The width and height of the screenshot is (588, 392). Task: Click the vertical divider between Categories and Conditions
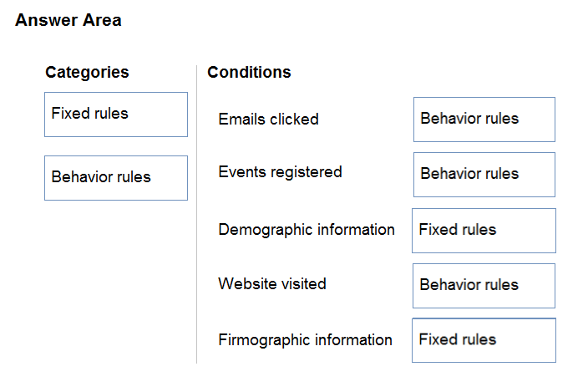tap(196, 214)
